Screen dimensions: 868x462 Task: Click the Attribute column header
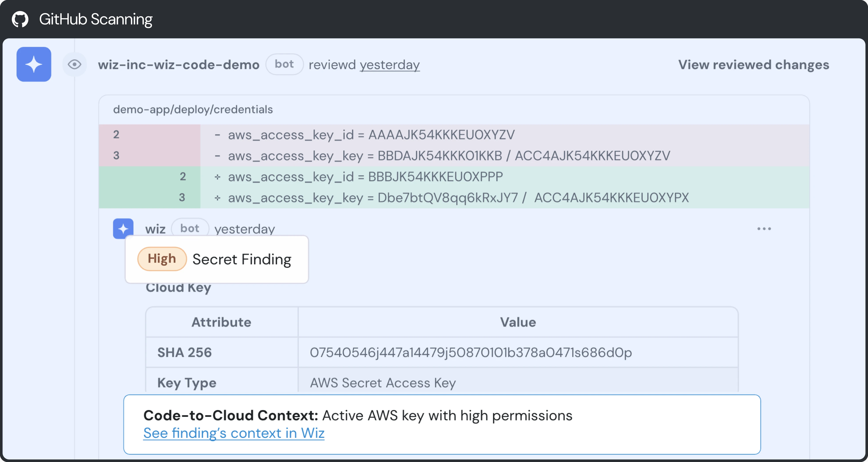(221, 322)
